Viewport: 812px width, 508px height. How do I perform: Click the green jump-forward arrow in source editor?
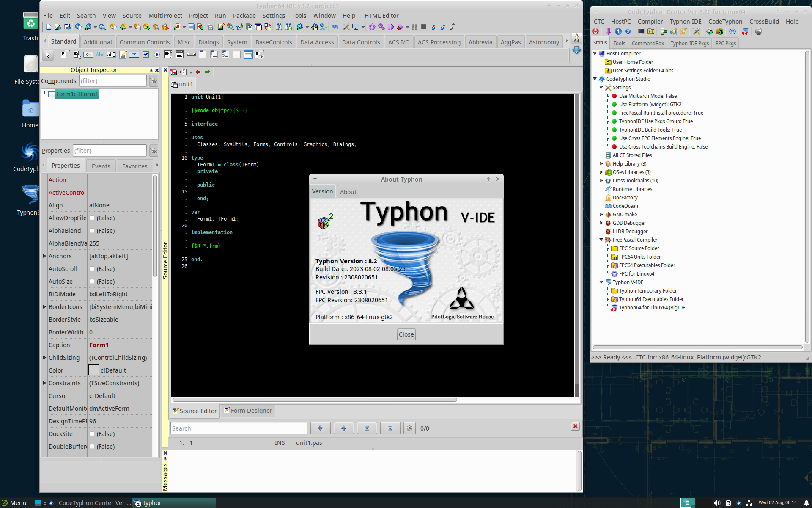point(208,72)
